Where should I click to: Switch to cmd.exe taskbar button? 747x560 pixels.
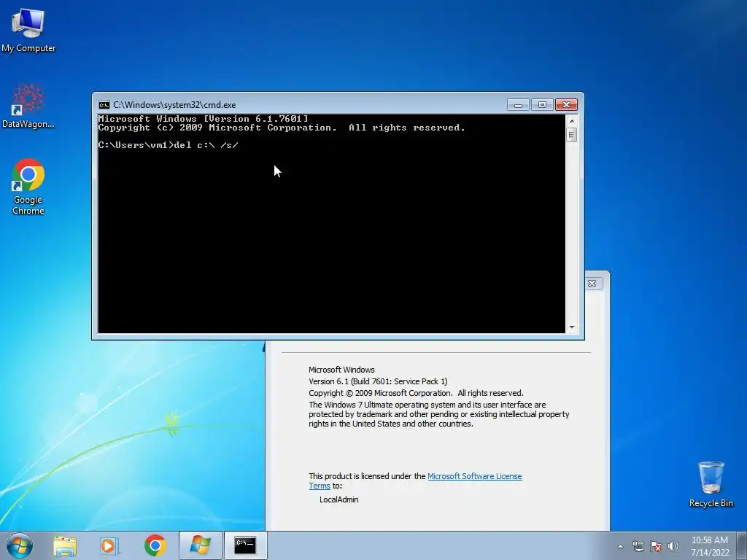coord(245,545)
